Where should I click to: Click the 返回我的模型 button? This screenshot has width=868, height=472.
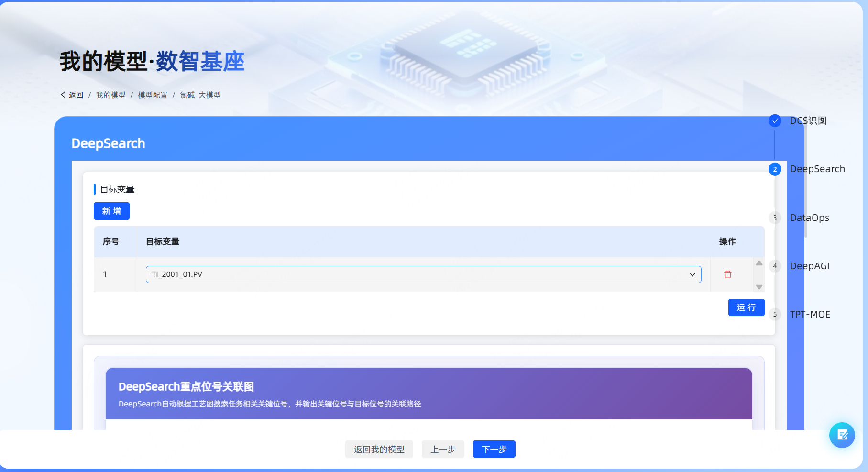tap(379, 449)
